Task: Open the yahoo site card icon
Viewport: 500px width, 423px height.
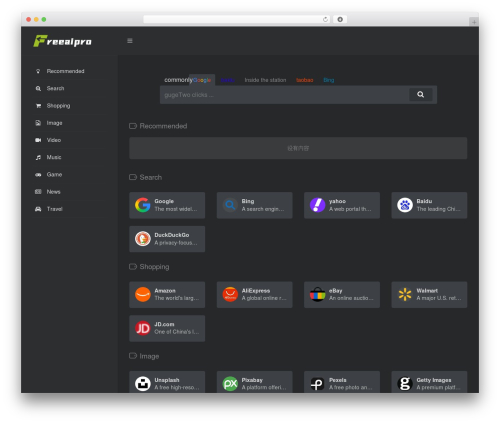Action: click(317, 205)
